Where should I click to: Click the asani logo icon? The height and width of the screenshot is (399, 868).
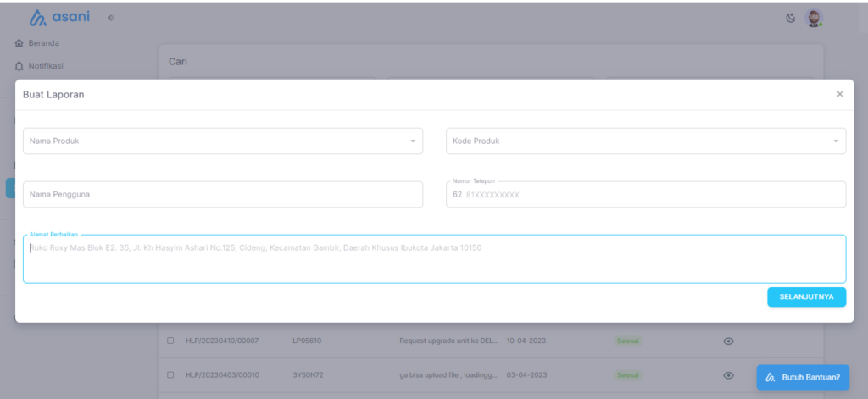[38, 18]
